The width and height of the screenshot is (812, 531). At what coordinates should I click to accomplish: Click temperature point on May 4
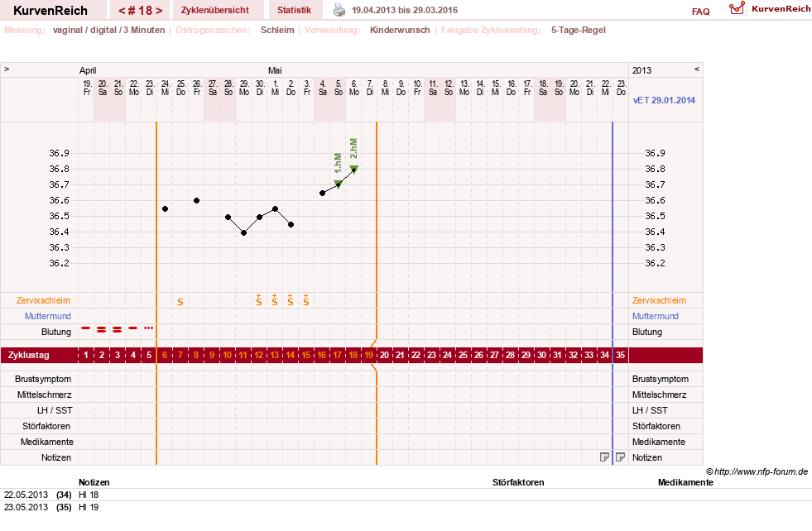tap(322, 193)
